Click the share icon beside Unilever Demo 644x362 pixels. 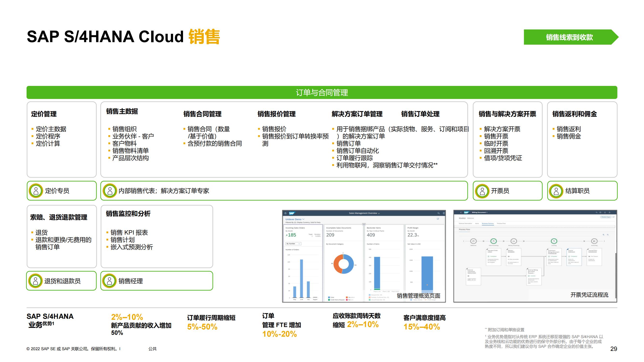coord(438,219)
